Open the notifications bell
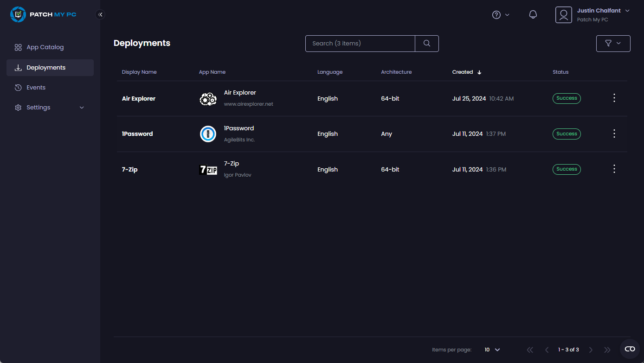This screenshot has width=644, height=363. (x=533, y=14)
